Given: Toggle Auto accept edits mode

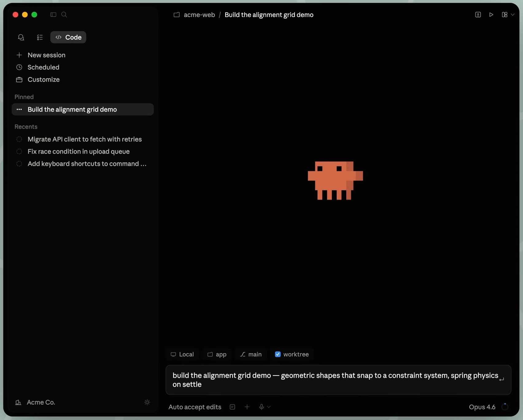Looking at the screenshot, I should [x=195, y=407].
